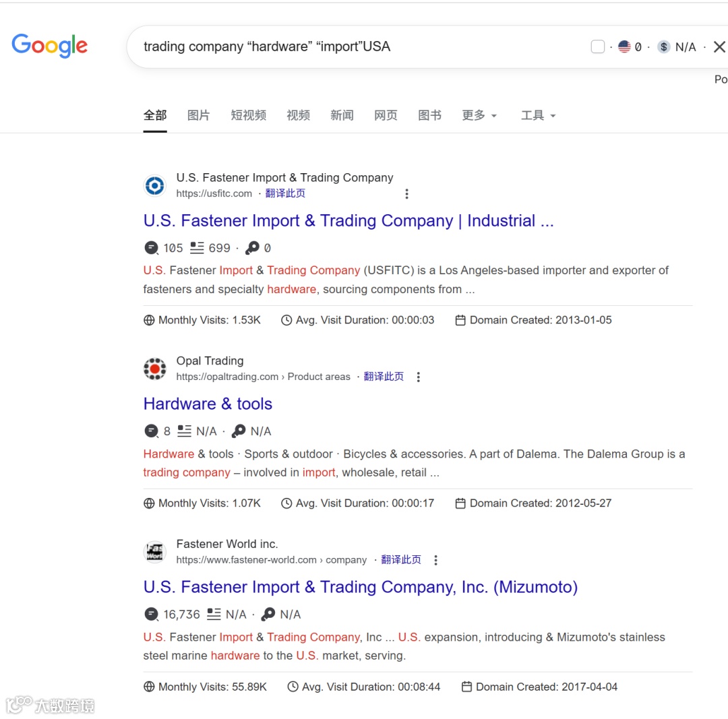The image size is (728, 719).
Task: Open three-dot menu for usfitc.com result
Action: (x=406, y=193)
